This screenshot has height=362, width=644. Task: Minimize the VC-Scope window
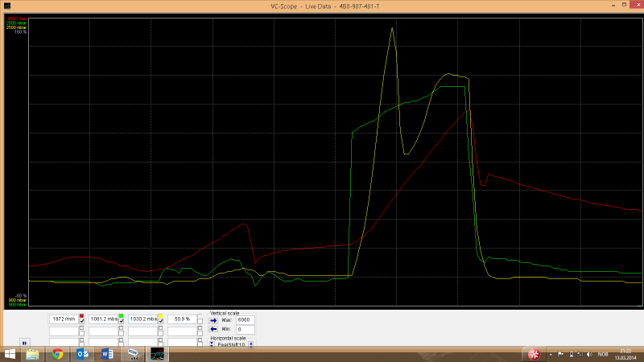click(613, 5)
